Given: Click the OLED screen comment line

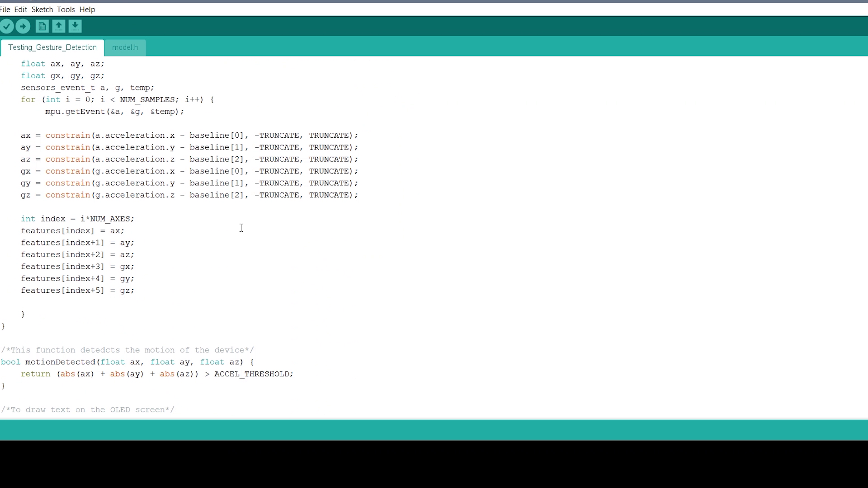Looking at the screenshot, I should coord(88,409).
